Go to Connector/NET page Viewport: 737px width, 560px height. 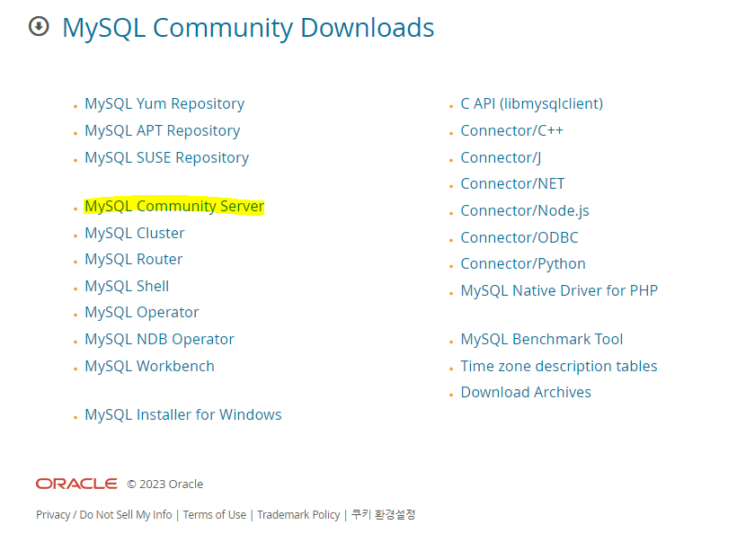(513, 184)
